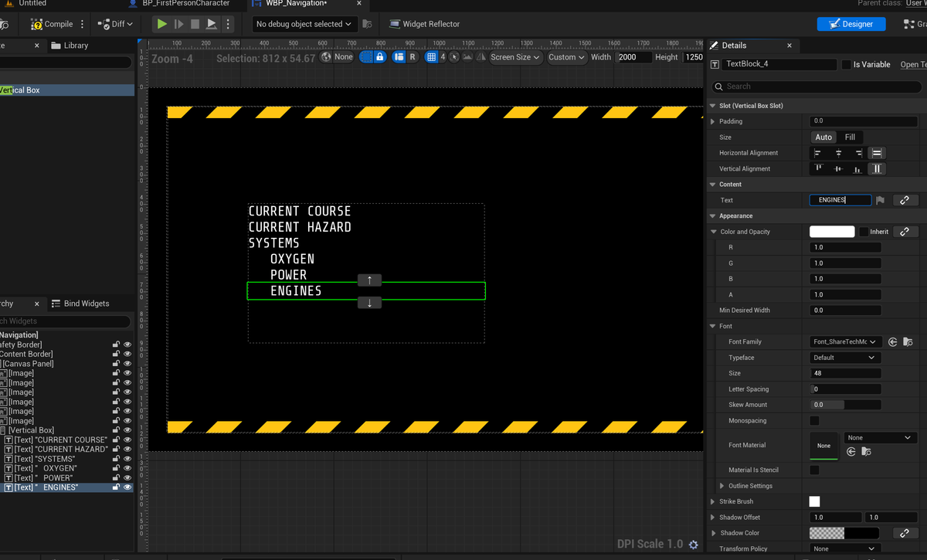Screen dimensions: 927x560
Task: Set horizontal alignment to left
Action: [818, 153]
